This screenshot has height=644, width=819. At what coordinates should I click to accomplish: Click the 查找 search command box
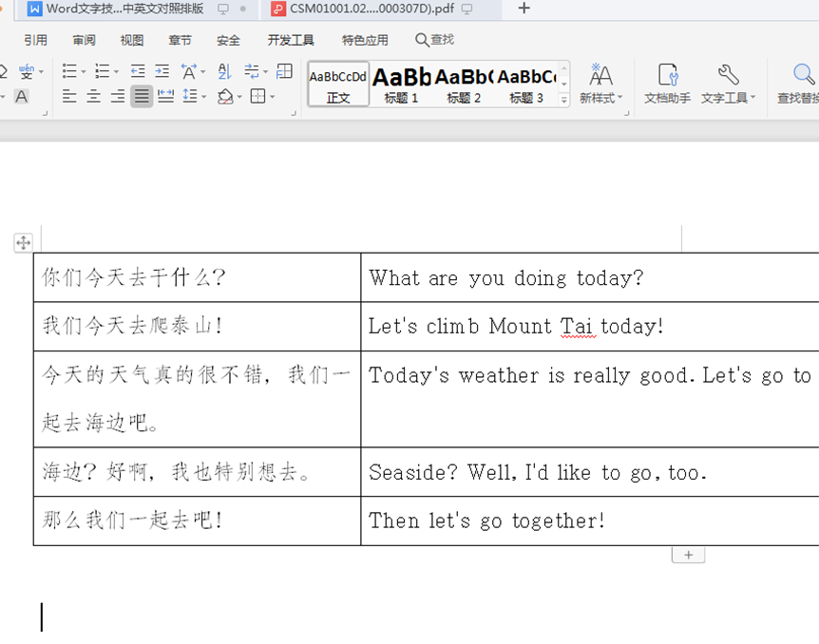click(434, 40)
